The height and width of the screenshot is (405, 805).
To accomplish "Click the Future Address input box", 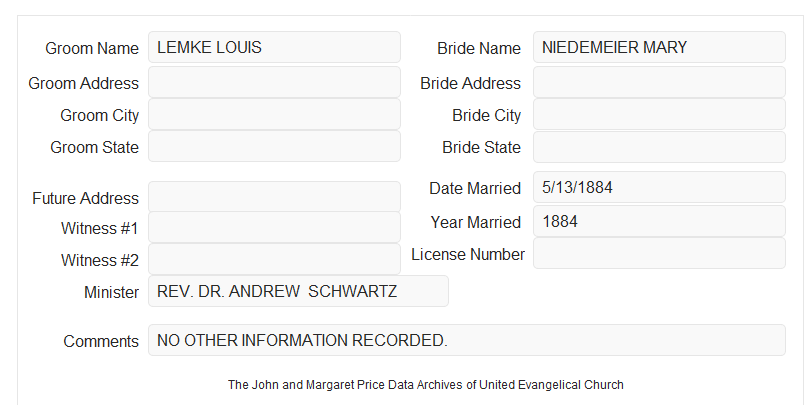I will 274,197.
